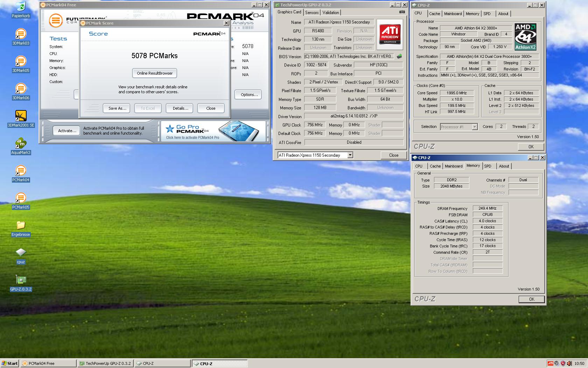Switch to Cache tab in upper CPU-Z
The height and width of the screenshot is (368, 588).
point(434,14)
